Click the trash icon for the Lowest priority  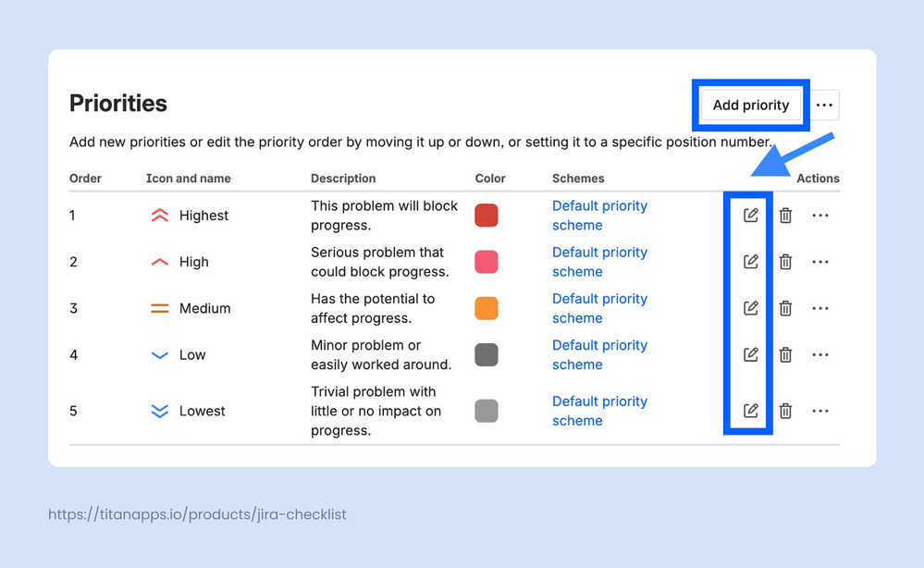[x=785, y=411]
